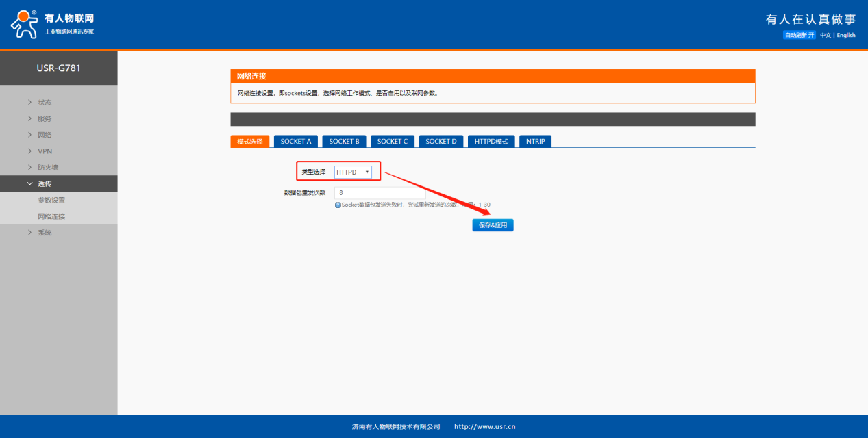Expand the 防火墙 firewall section
The width and height of the screenshot is (868, 438).
pos(47,168)
